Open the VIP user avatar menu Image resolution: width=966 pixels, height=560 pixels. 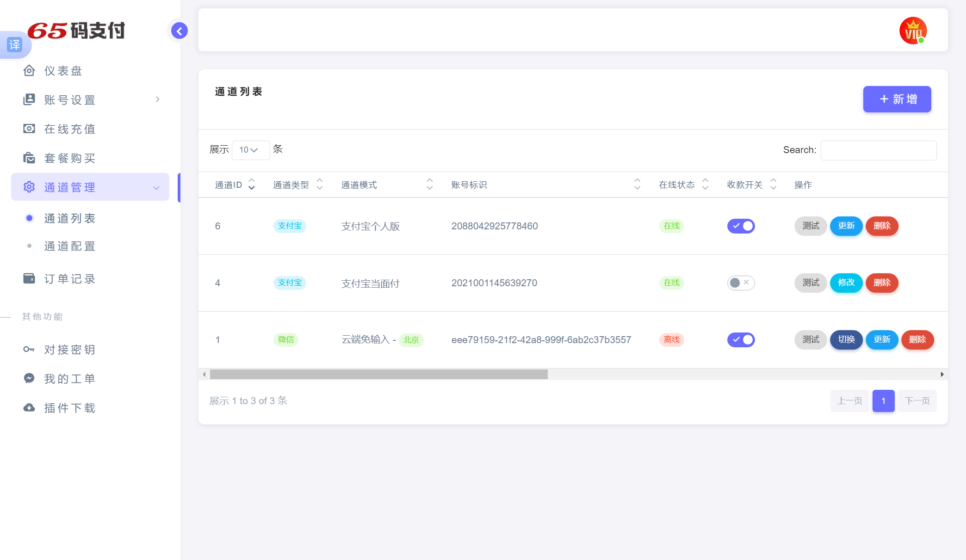[x=913, y=31]
